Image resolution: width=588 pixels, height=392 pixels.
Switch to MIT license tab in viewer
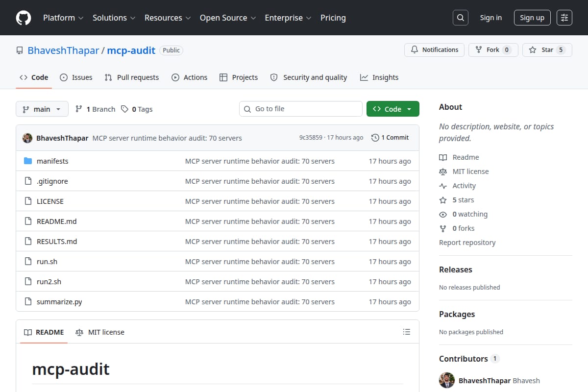(x=100, y=332)
